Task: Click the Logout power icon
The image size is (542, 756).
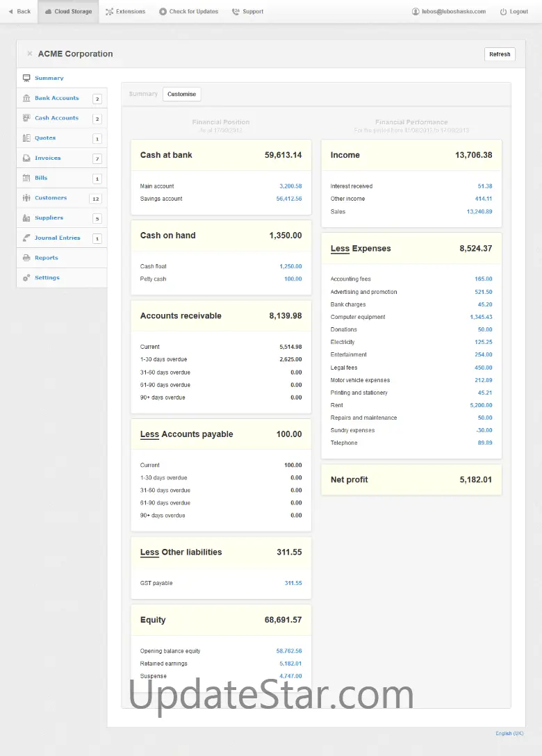Action: pyautogui.click(x=503, y=12)
